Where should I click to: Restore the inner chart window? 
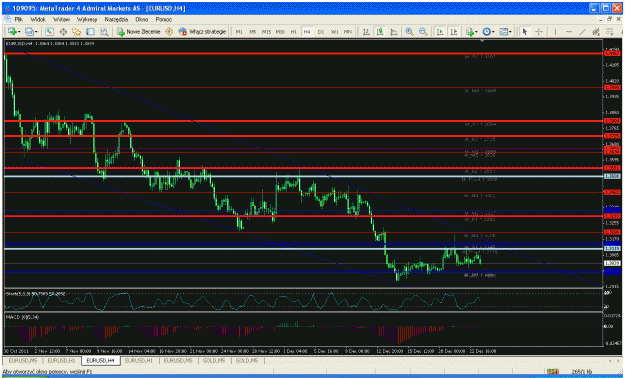(610, 19)
